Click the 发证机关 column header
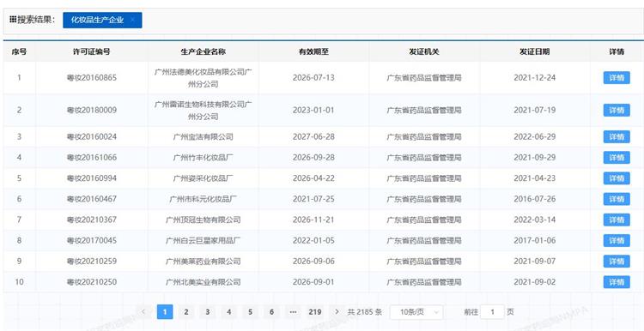Viewport: 644px width, 331px height. (424, 52)
